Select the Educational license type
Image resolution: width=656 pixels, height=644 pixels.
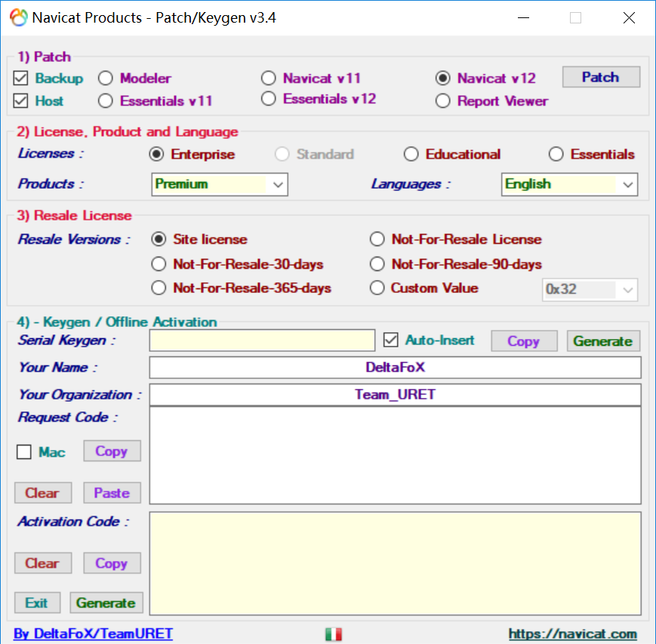(x=411, y=154)
